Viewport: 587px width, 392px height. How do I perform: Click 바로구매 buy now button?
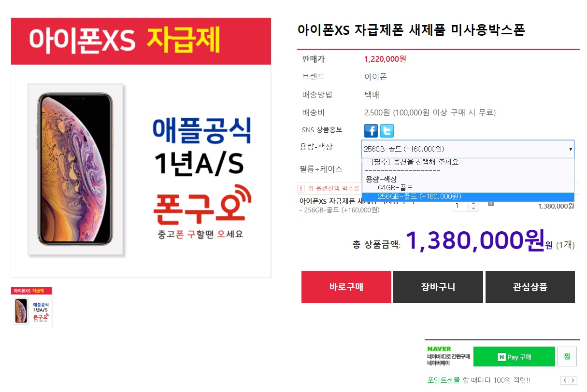346,287
